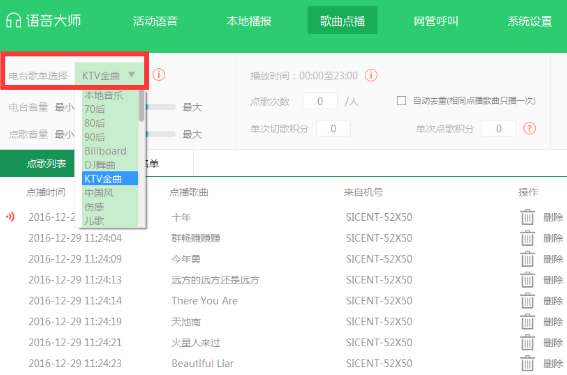Choose 90后 from the playlist dropdown

(110, 137)
